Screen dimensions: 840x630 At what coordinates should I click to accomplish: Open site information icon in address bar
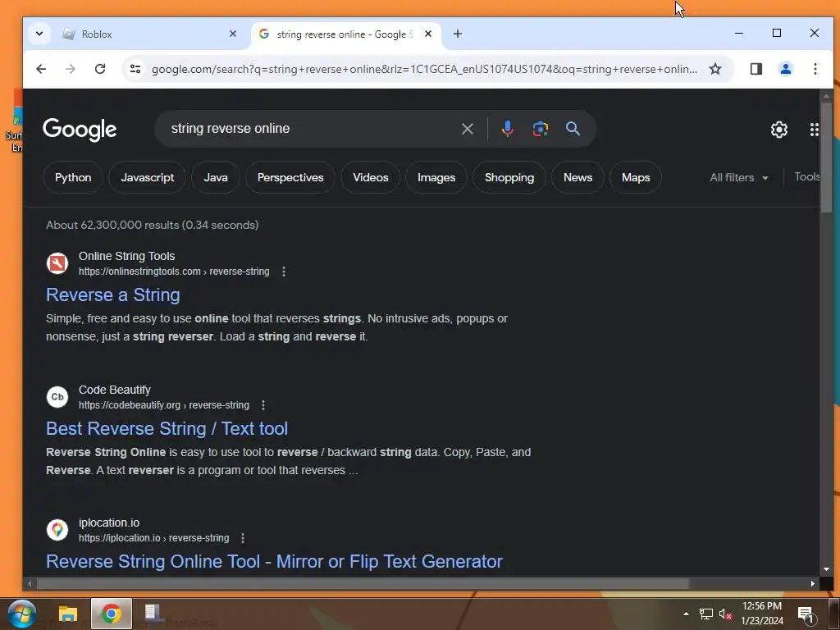coord(135,69)
